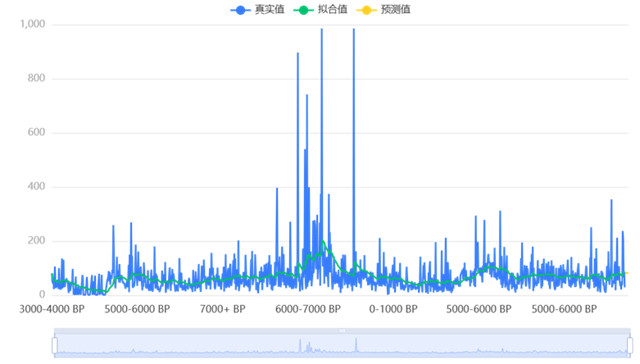Click the 0-1000 BP axis label
640x364 pixels.
pos(393,309)
